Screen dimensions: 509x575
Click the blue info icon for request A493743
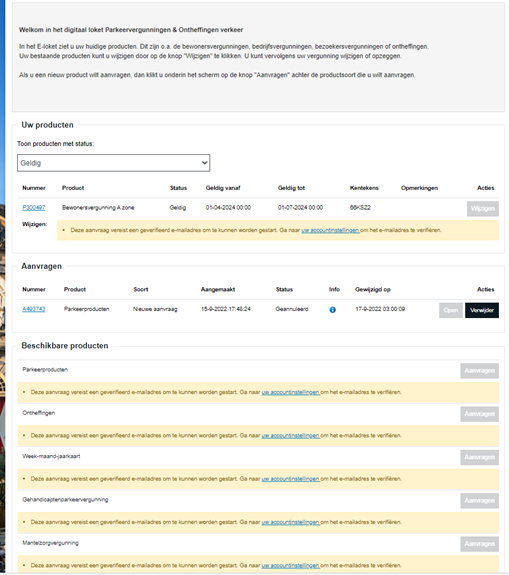332,310
